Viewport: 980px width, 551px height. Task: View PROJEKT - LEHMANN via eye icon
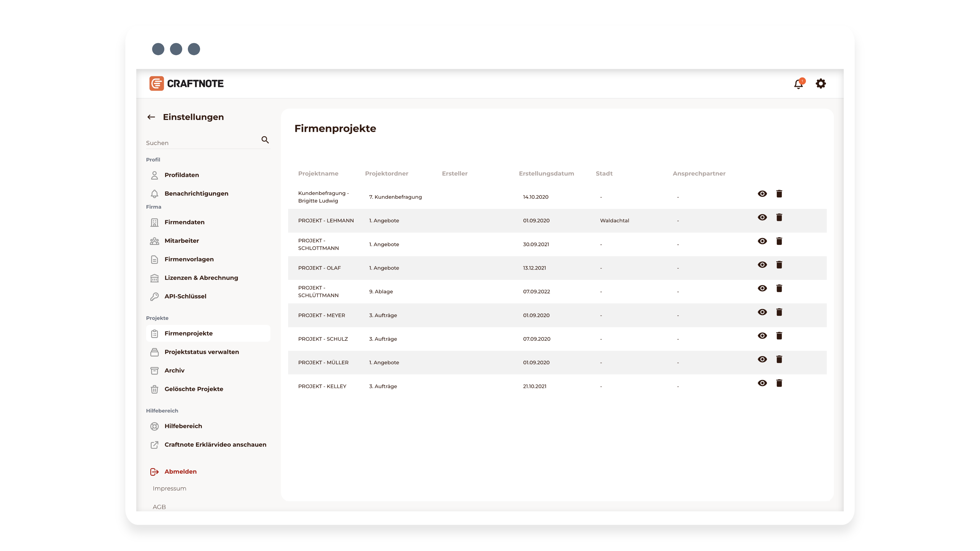coord(762,218)
